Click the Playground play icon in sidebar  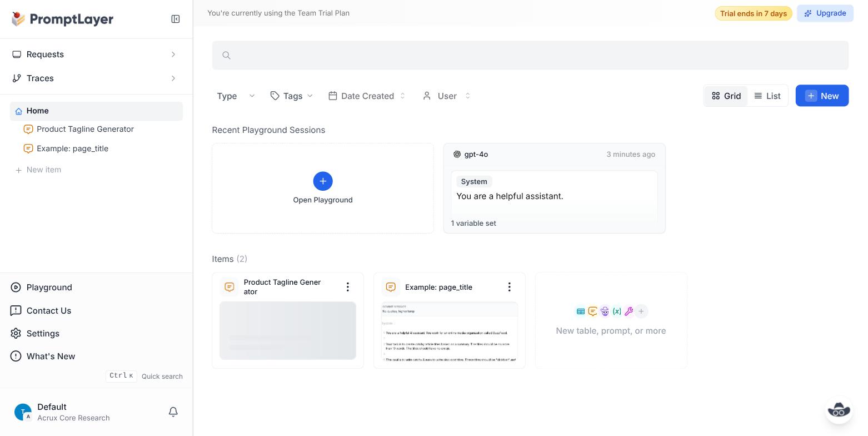point(16,287)
